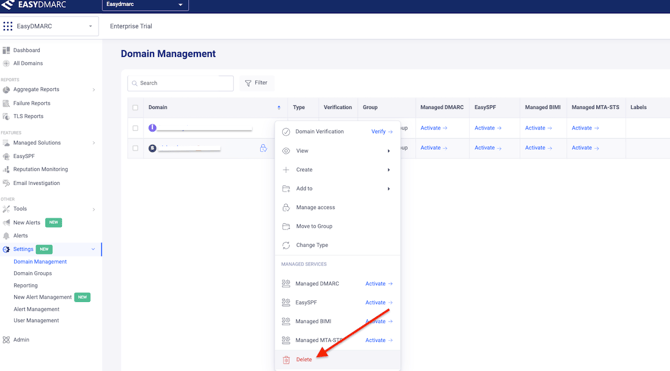Click the EasyDMARC logo in top bar
Viewport: 670px width, 371px height.
[x=33, y=5]
